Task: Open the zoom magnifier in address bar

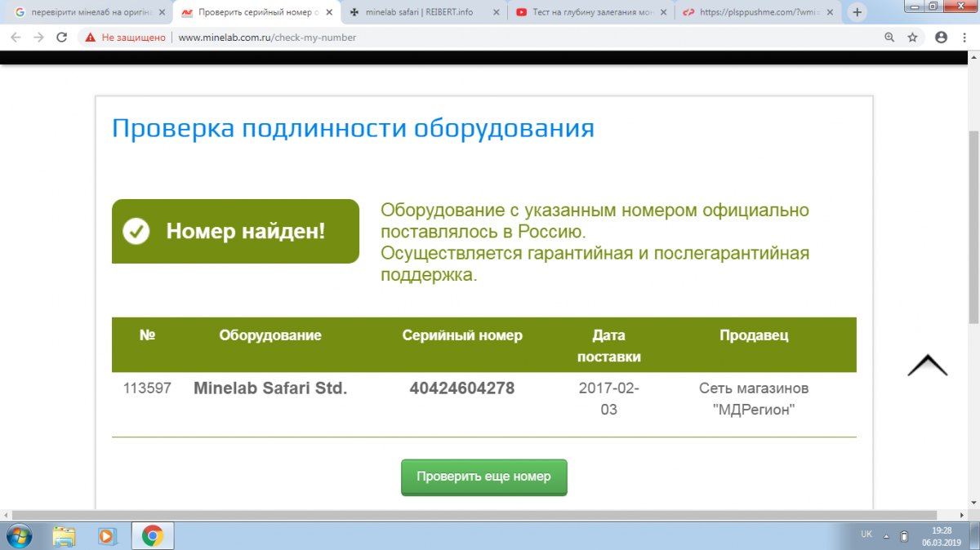Action: pos(890,38)
